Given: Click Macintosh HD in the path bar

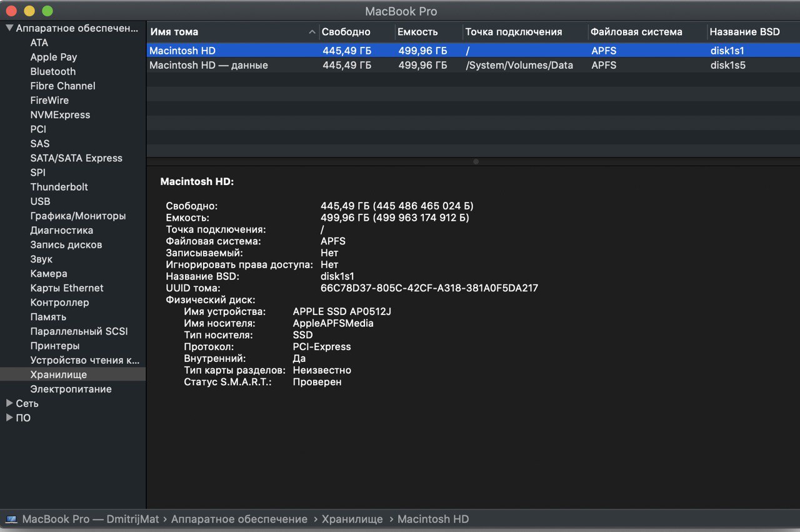Looking at the screenshot, I should 433,519.
